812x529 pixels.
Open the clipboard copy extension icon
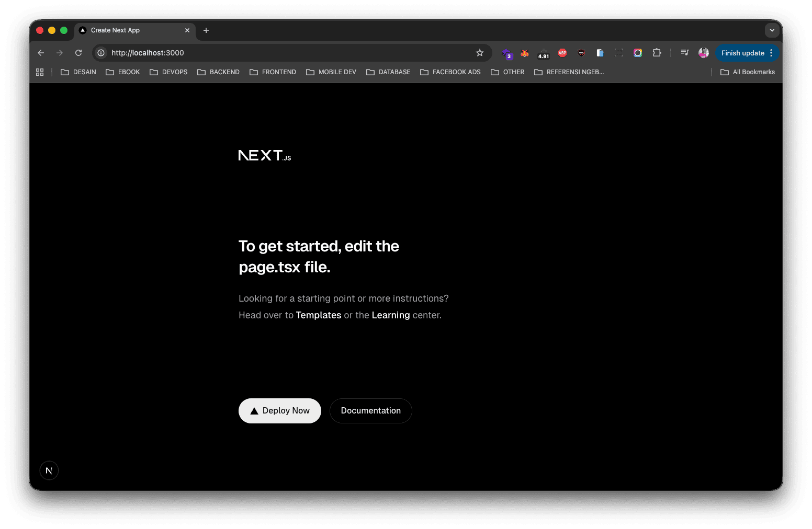pos(600,53)
